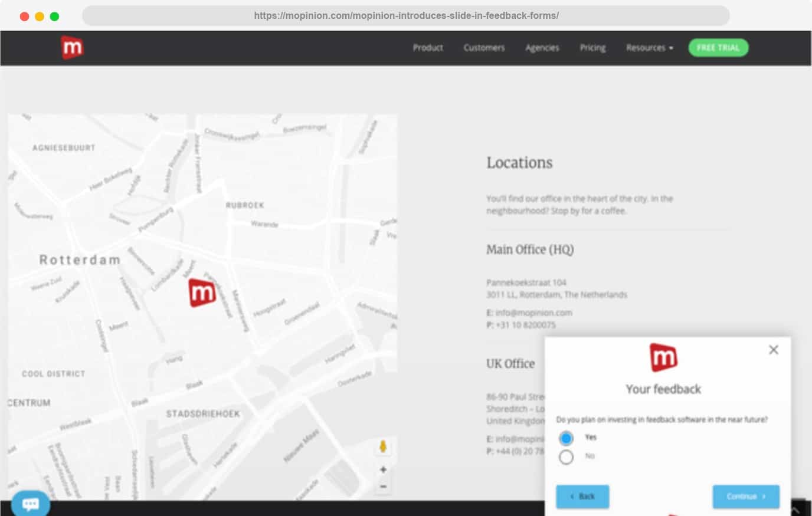812x516 pixels.
Task: Click the Main Office (HQ) heading
Action: tap(530, 249)
